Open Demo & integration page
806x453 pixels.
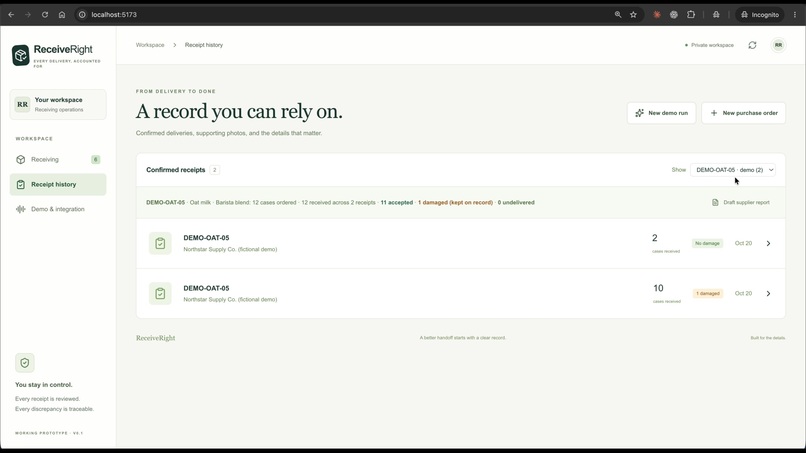pos(58,209)
